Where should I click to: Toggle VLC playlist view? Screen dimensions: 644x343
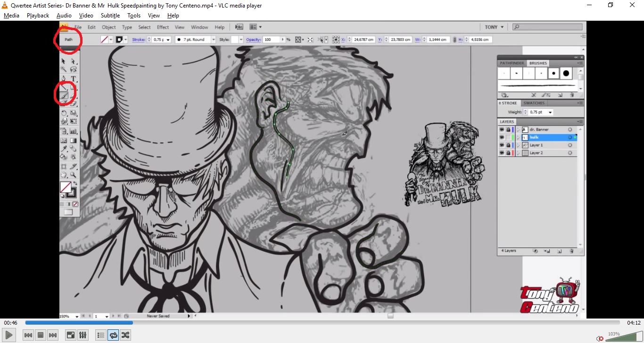tap(100, 335)
